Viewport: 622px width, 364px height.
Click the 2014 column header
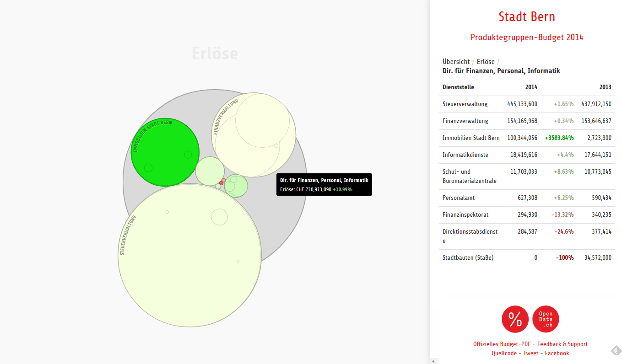pos(531,87)
